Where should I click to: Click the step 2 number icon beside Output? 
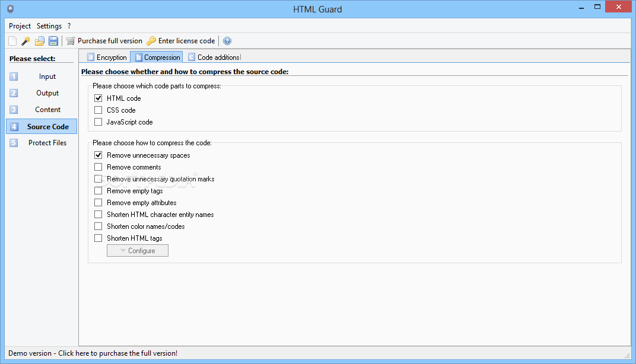click(14, 93)
